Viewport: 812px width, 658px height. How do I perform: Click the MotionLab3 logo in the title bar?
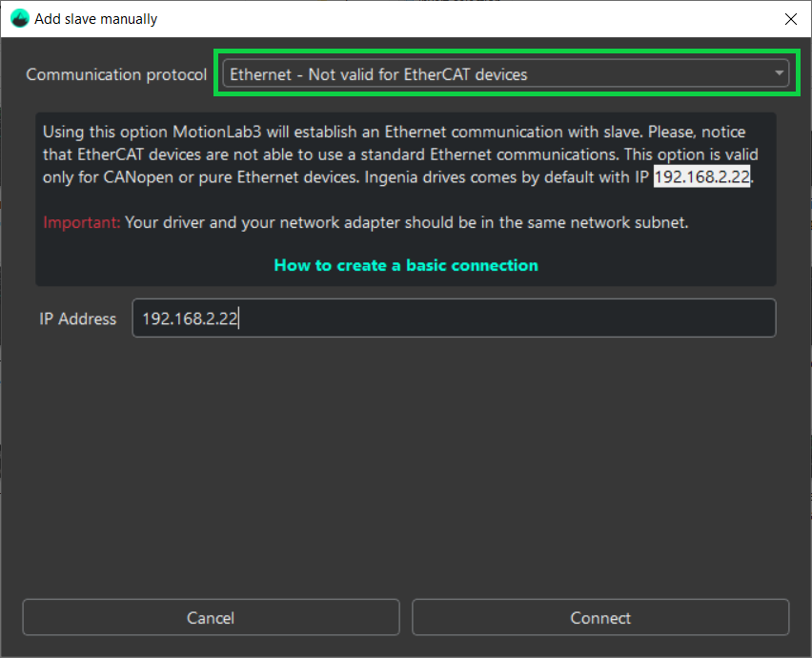pos(19,18)
